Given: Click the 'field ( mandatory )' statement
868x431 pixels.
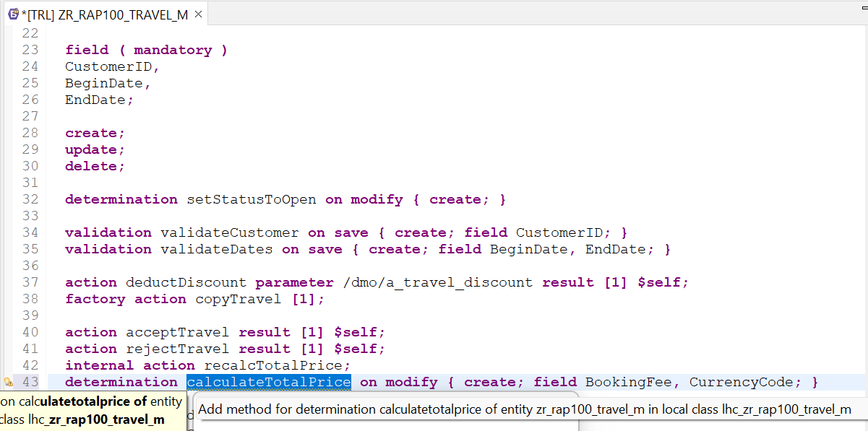Looking at the screenshot, I should tap(146, 50).
